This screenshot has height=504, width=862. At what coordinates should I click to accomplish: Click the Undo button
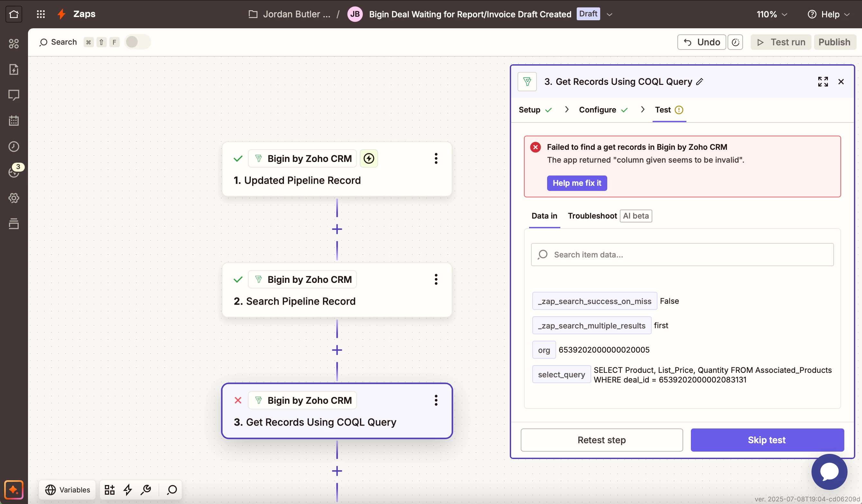(x=701, y=42)
